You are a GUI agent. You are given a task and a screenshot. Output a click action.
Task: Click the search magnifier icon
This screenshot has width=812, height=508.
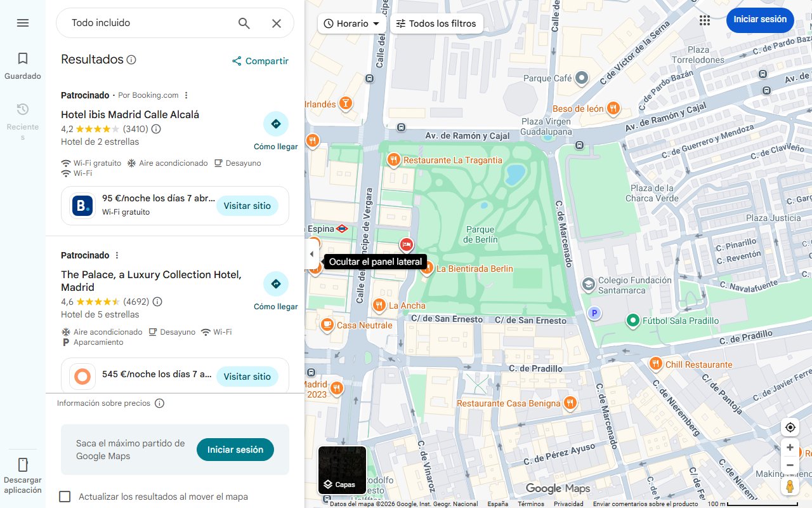pos(244,23)
